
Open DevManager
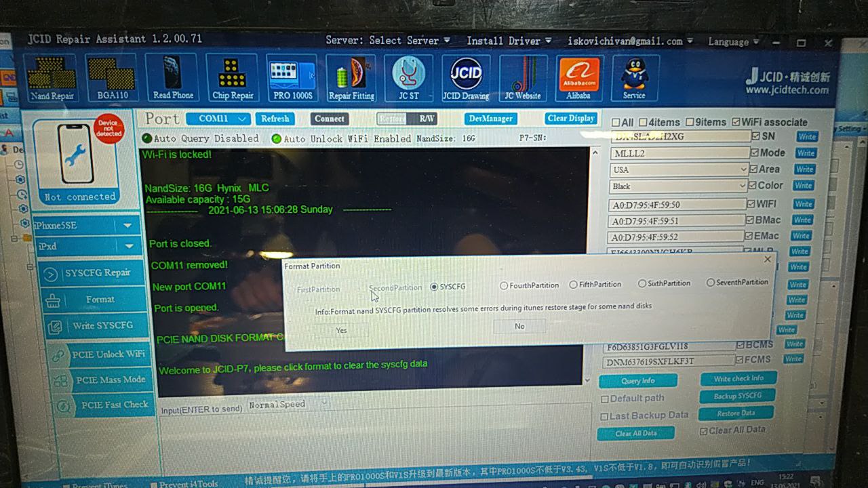(491, 119)
